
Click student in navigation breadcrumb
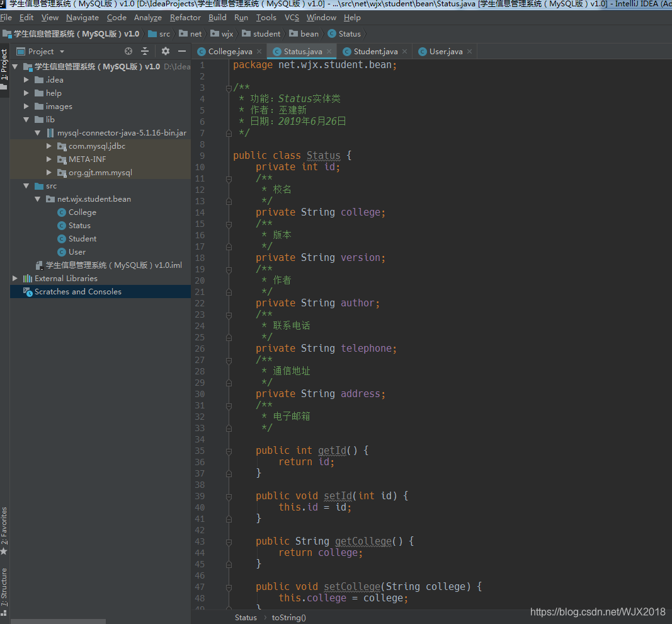coord(261,34)
